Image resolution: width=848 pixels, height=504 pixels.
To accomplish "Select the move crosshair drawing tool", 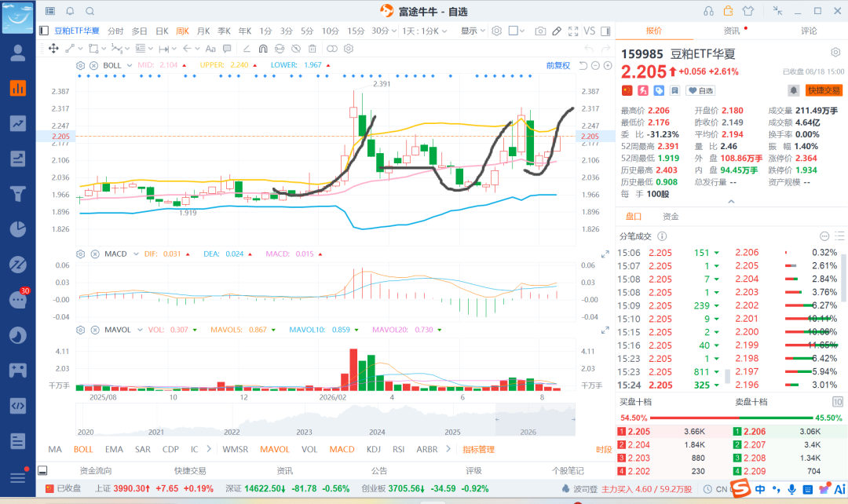I will point(53,49).
